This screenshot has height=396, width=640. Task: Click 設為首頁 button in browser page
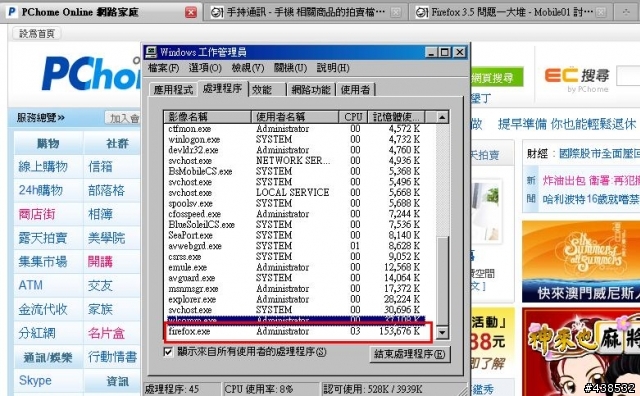click(x=37, y=34)
